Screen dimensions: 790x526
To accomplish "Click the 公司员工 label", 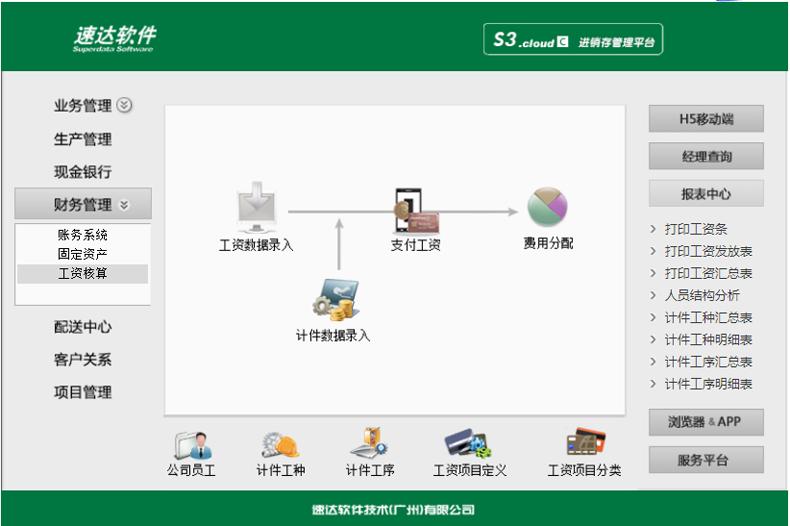I will [191, 470].
